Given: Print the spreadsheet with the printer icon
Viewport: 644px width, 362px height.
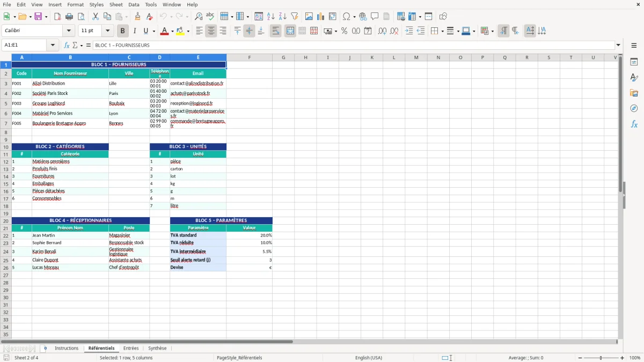Looking at the screenshot, I should click(x=69, y=17).
